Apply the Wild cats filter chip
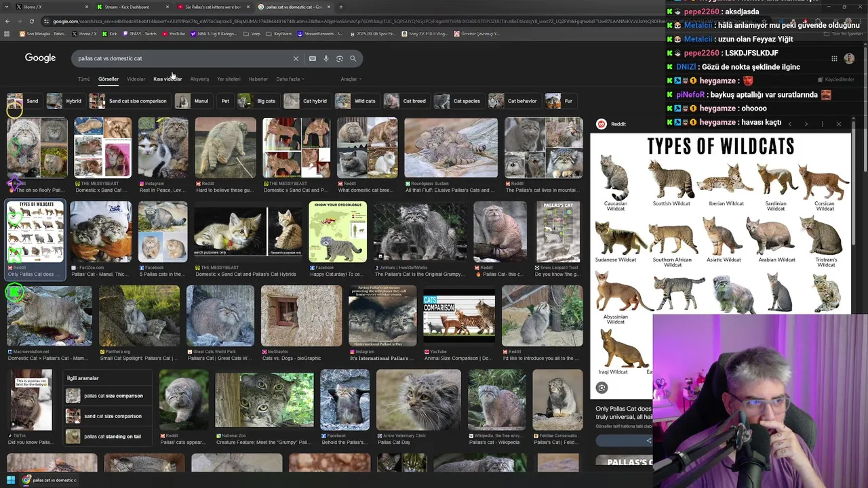Viewport: 868px width, 488px height. click(x=356, y=101)
